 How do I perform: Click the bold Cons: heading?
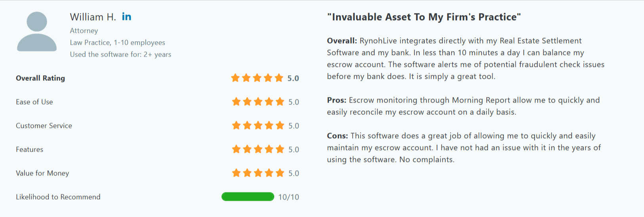(337, 136)
